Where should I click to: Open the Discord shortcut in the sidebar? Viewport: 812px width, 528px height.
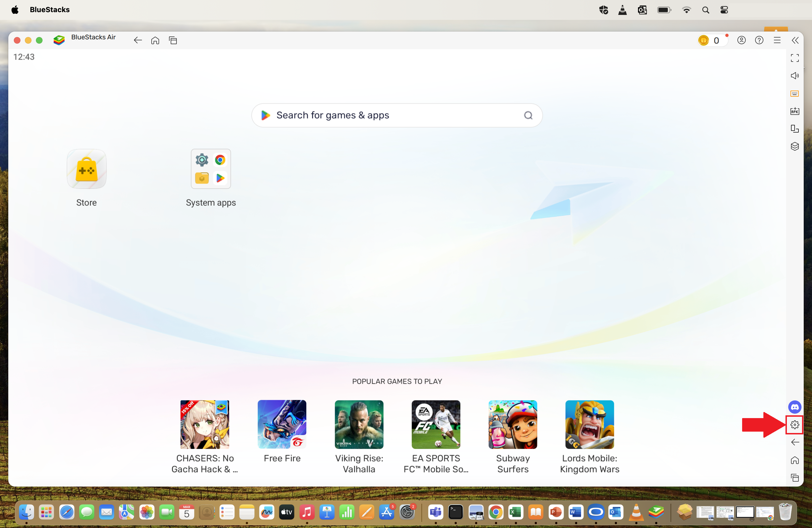795,407
